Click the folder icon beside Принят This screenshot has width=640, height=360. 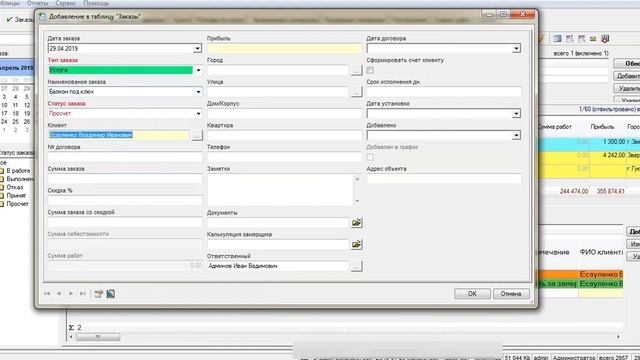2,196
